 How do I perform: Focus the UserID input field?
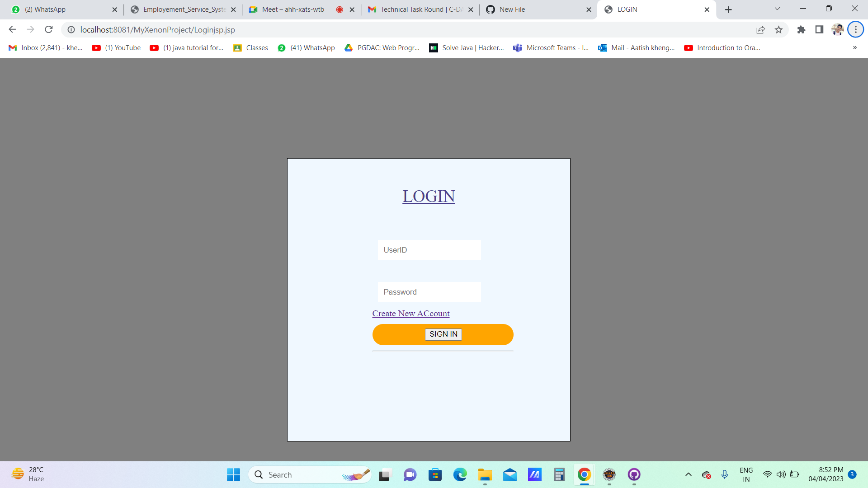(x=429, y=250)
